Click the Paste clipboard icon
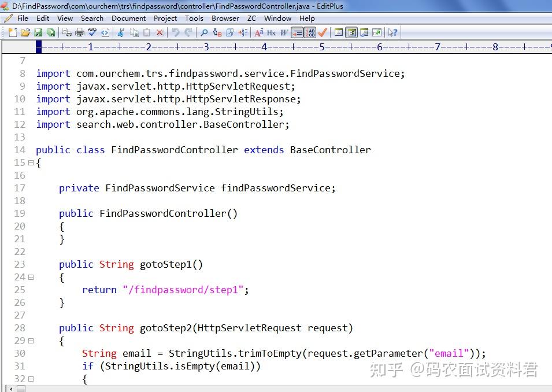 (147, 32)
